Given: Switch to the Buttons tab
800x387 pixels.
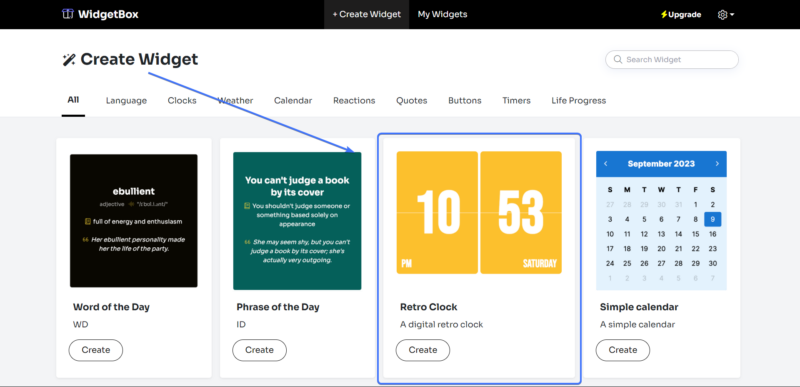Looking at the screenshot, I should (x=465, y=100).
